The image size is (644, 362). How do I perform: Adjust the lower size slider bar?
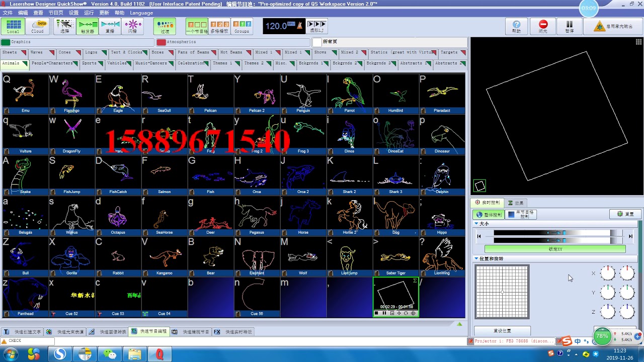click(x=558, y=240)
